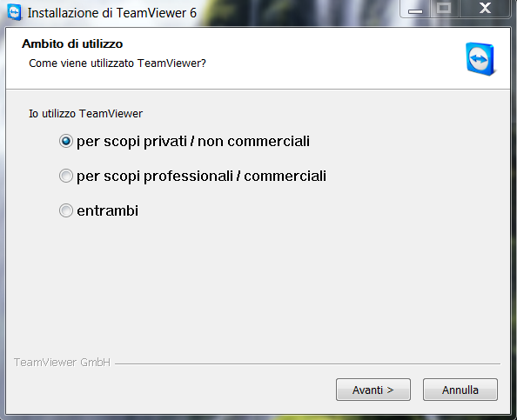Close the TeamViewer installer window
Screen dimensions: 517x420
485,9
